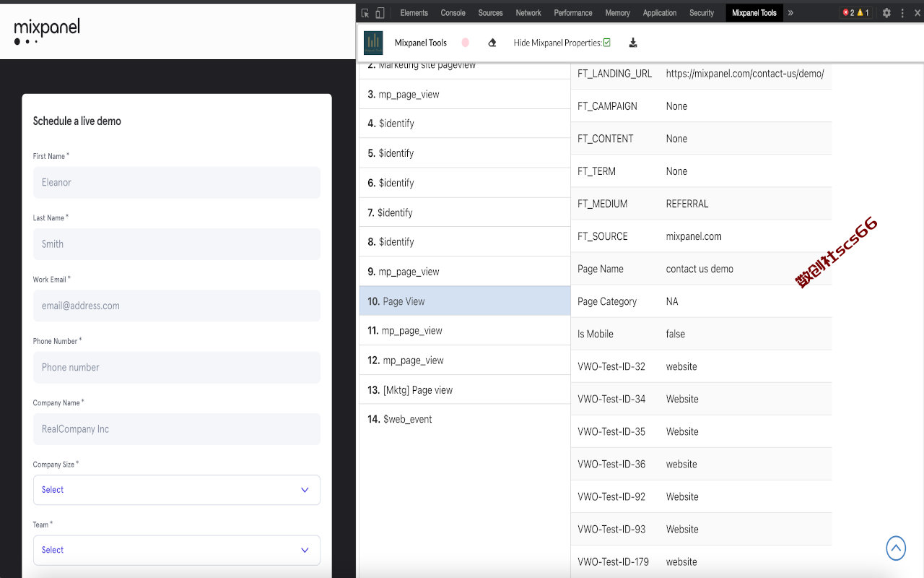Click the Page Name value contact us demo
The height and width of the screenshot is (578, 924).
(699, 269)
